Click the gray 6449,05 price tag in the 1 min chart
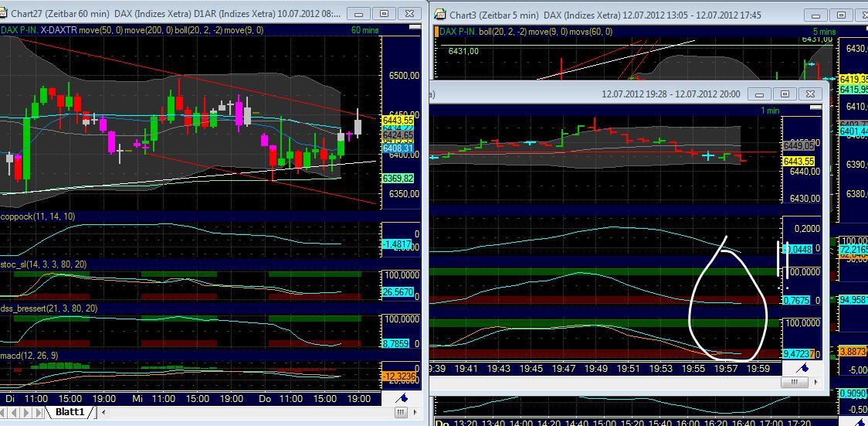Viewport: 868px width, 426px height. [x=798, y=145]
